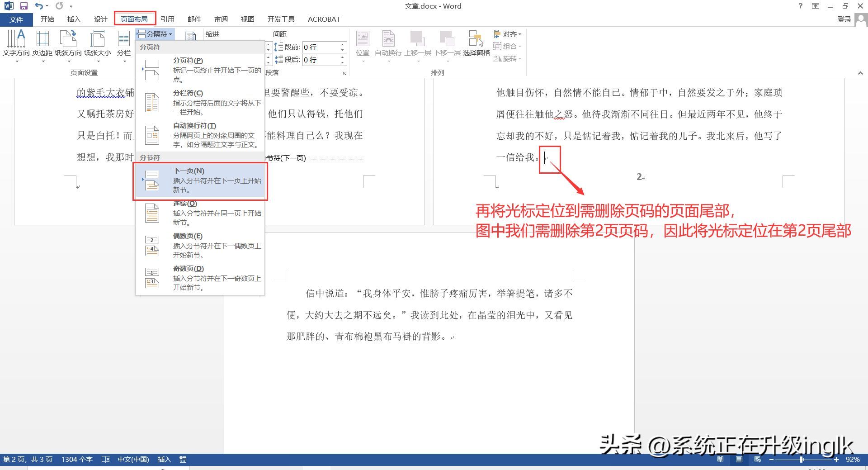Select 自动换行符(T) text wrapping break
Image resolution: width=868 pixels, height=470 pixels.
(x=200, y=135)
